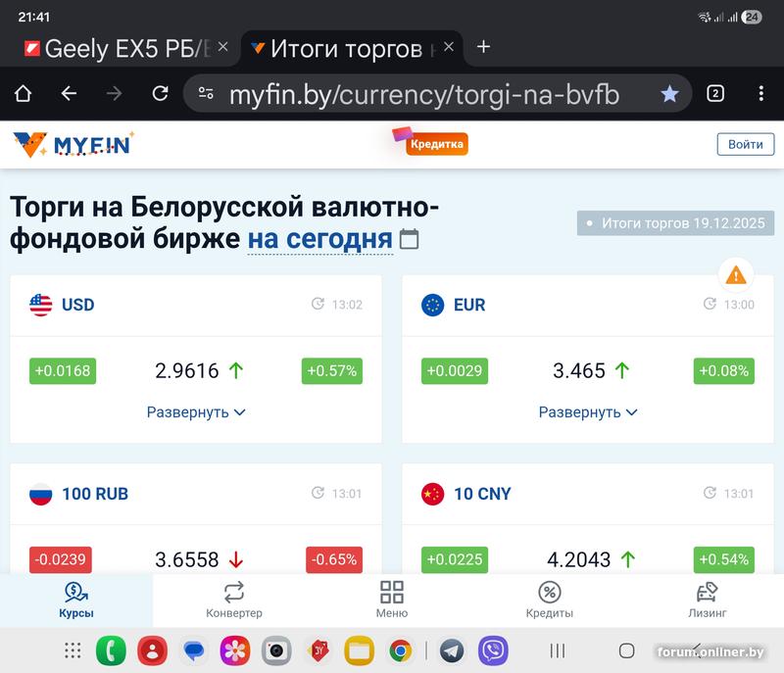
Task: Go back with the back arrow
Action: pyautogui.click(x=69, y=93)
